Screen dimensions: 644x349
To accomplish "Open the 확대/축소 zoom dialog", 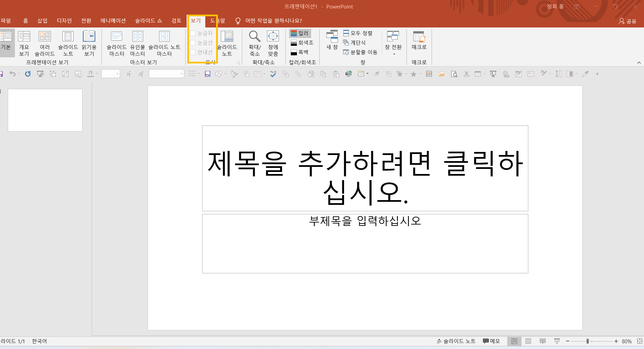I will pos(254,43).
